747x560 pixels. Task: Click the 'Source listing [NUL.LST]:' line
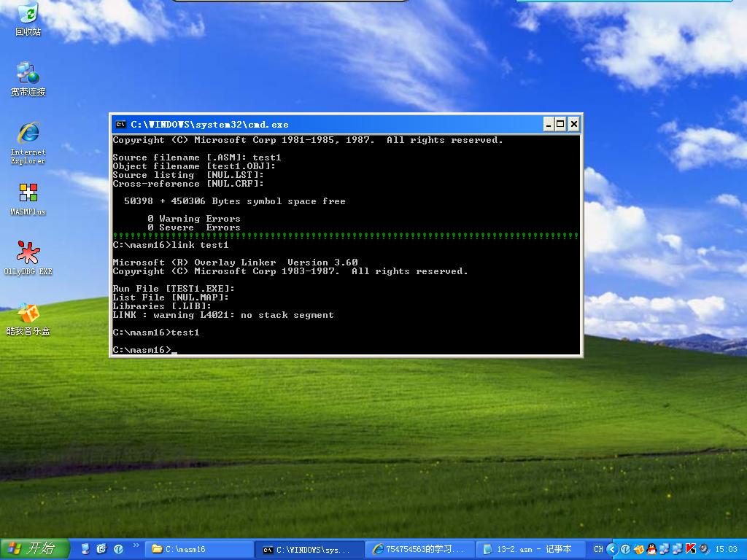pyautogui.click(x=187, y=175)
